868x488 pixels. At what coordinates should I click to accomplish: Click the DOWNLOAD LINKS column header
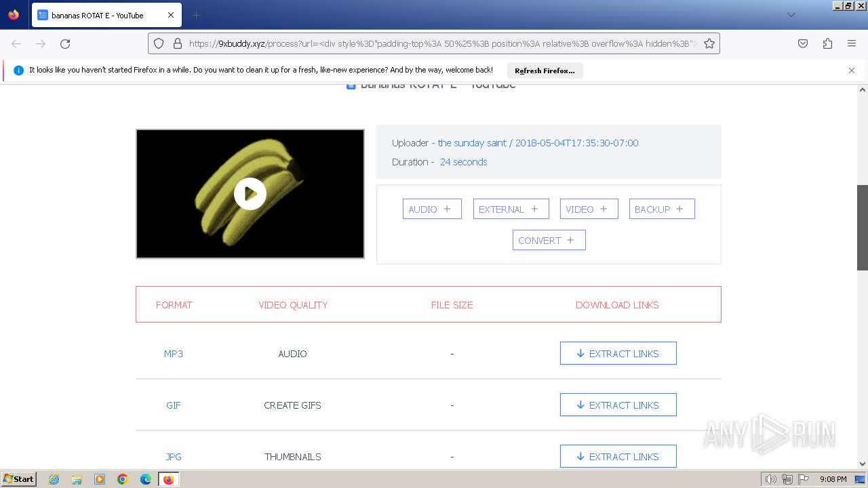(617, 305)
